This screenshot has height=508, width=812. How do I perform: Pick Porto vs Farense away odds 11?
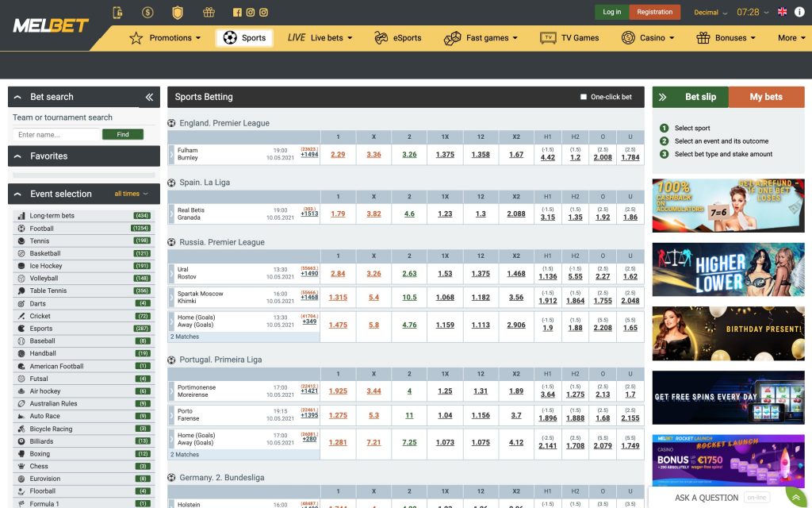point(409,415)
